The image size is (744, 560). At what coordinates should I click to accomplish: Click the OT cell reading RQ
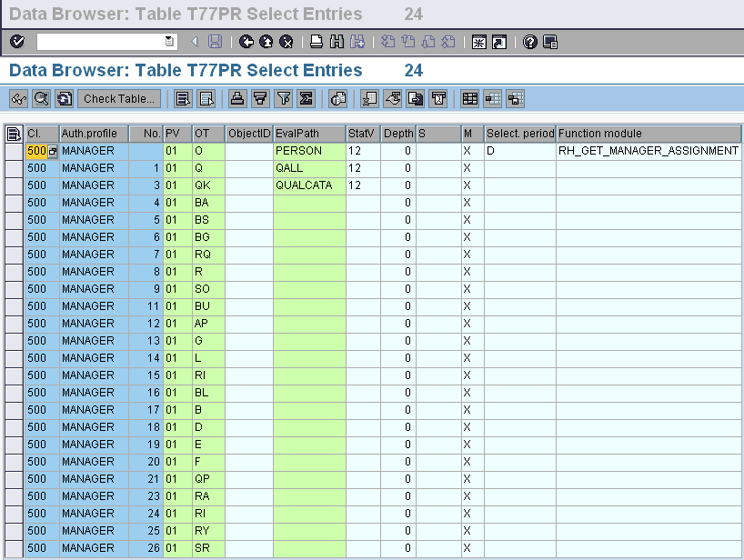(208, 255)
